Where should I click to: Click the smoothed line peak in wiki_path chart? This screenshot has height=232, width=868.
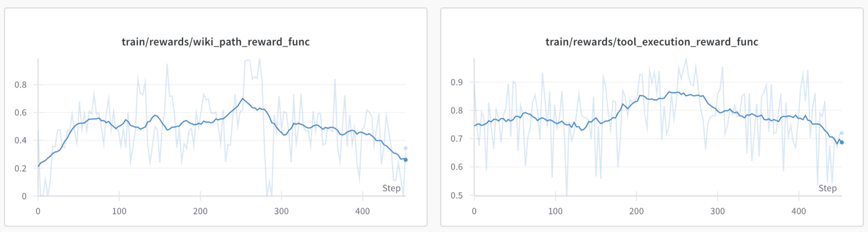[x=243, y=99]
